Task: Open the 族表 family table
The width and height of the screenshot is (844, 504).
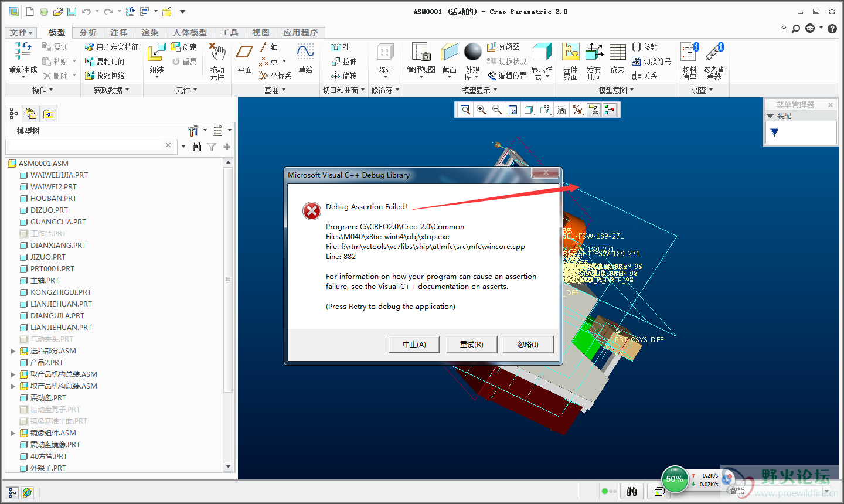Action: [x=617, y=59]
